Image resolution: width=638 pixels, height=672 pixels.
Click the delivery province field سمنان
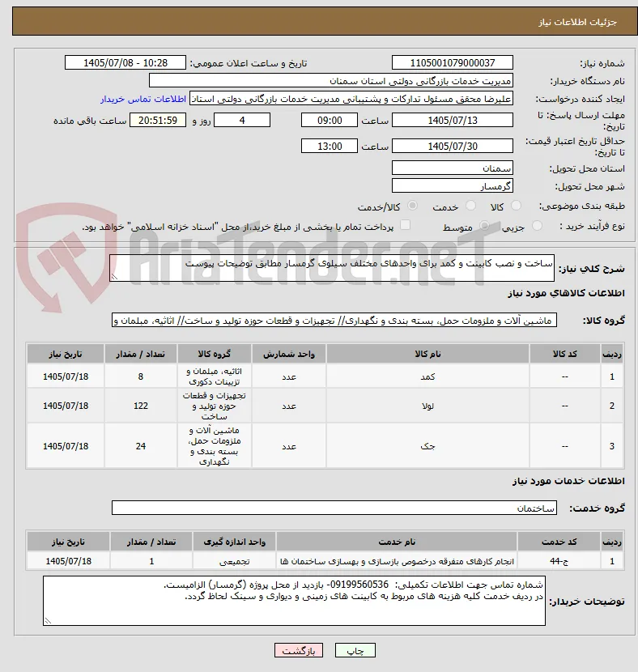453,168
